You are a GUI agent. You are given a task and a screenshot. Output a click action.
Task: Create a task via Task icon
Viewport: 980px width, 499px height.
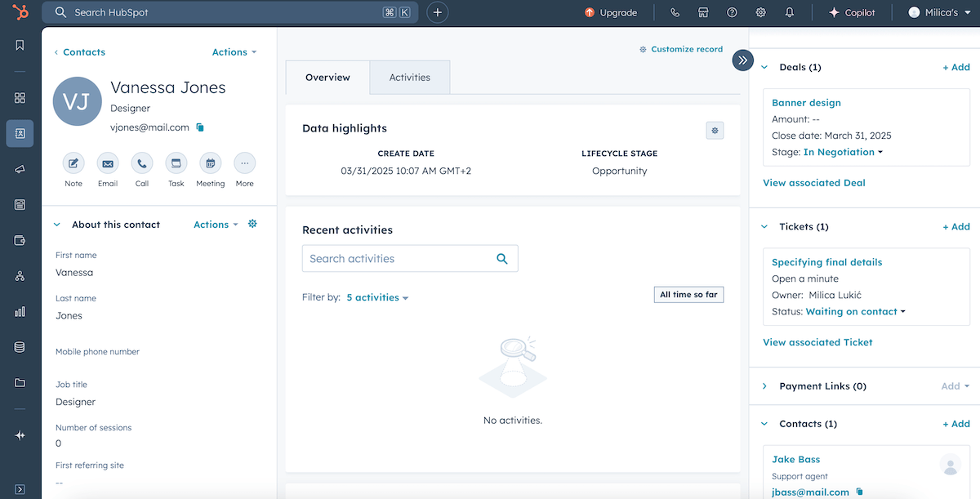tap(176, 163)
